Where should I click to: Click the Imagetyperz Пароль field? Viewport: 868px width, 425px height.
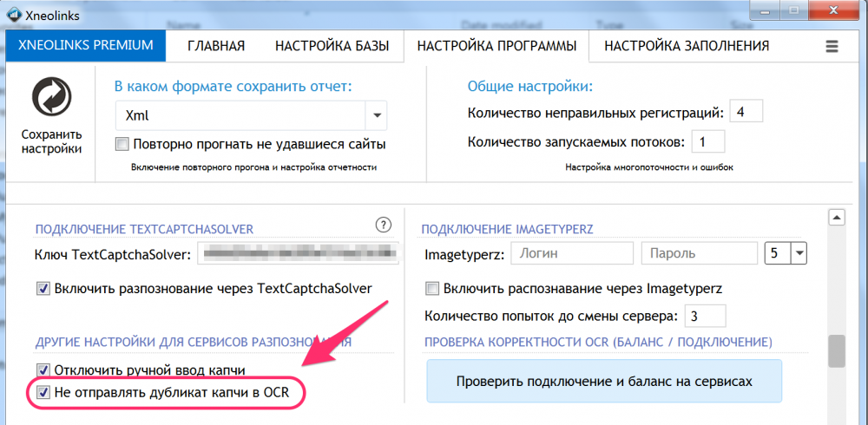tap(699, 254)
